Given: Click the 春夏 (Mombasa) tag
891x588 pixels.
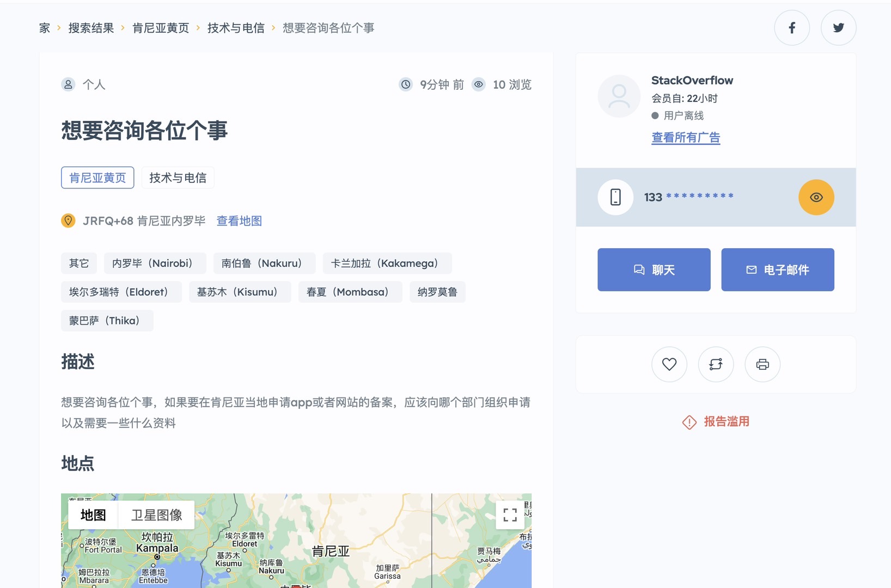Looking at the screenshot, I should (x=350, y=292).
